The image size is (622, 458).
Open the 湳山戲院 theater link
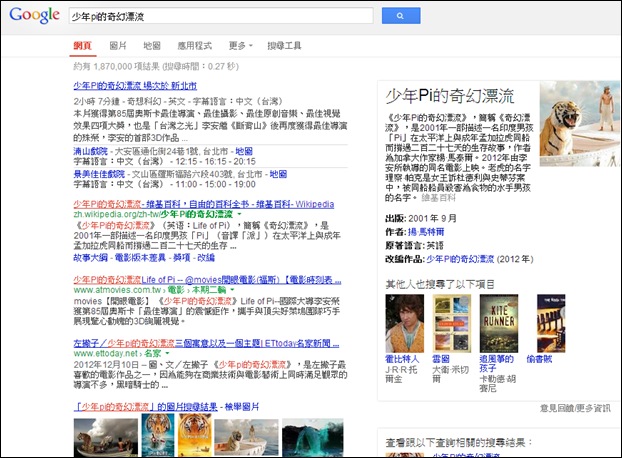[x=90, y=151]
